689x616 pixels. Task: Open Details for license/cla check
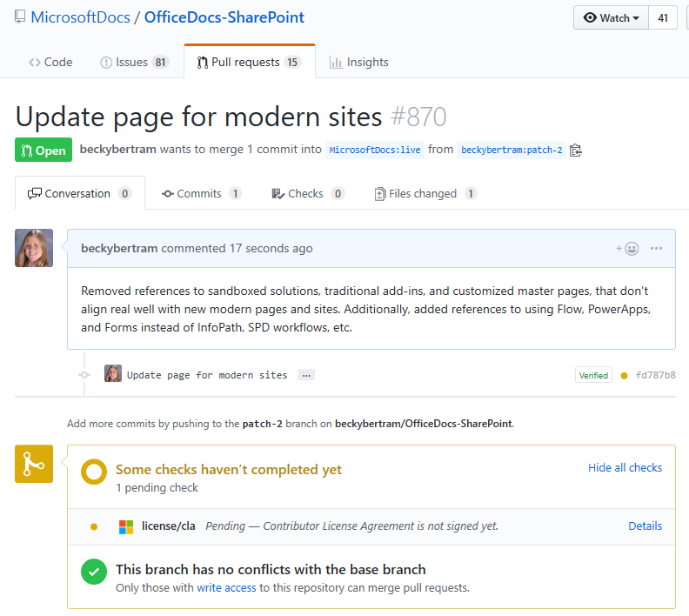point(645,526)
